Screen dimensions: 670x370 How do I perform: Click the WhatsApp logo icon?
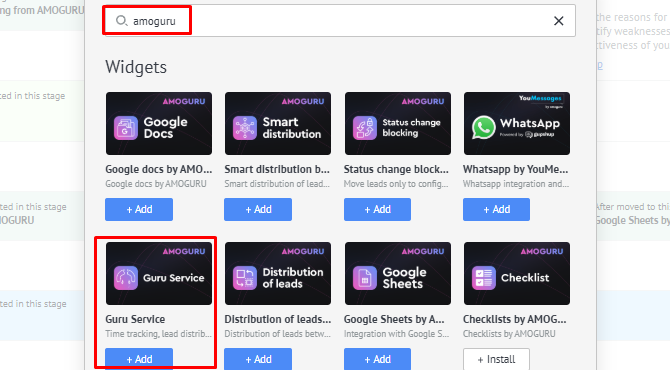click(x=483, y=127)
